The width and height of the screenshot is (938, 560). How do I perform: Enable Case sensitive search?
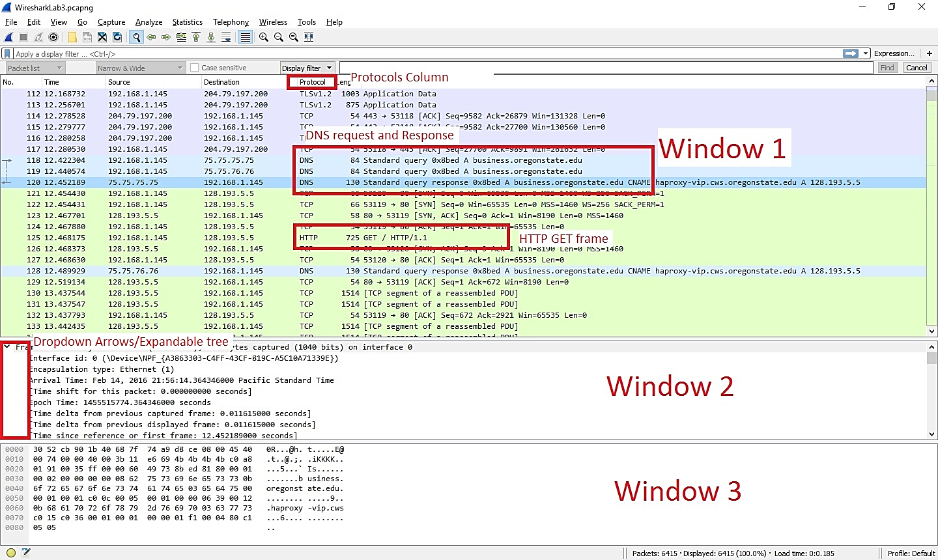218,68
